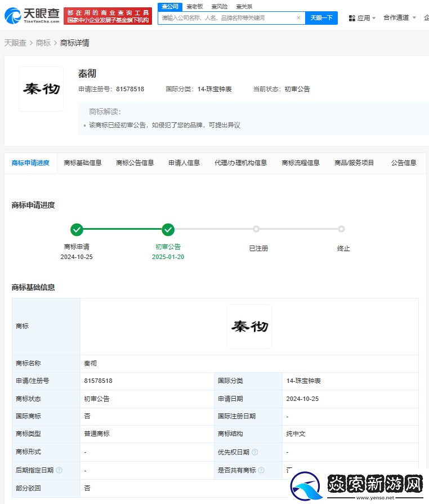Screen dimensions: 429x504
Task: Click the 商标解读 explanation text line
Action: coord(164,125)
